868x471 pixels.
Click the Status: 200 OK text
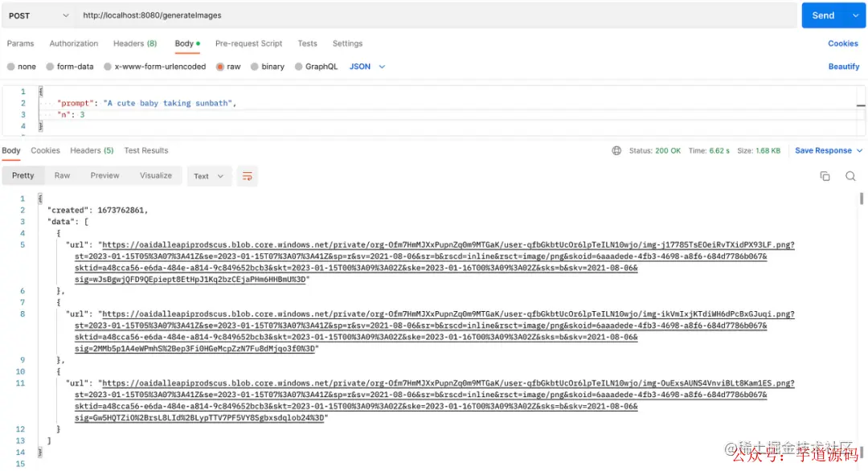[655, 150]
